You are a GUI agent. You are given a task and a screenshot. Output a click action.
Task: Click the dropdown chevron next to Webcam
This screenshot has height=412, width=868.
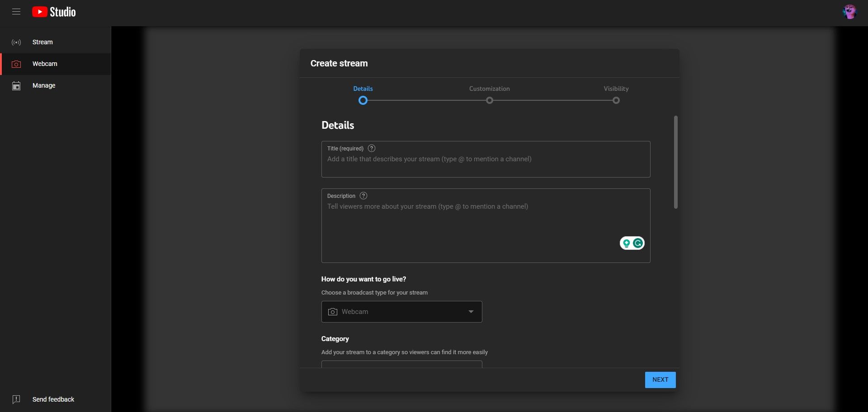pyautogui.click(x=471, y=312)
